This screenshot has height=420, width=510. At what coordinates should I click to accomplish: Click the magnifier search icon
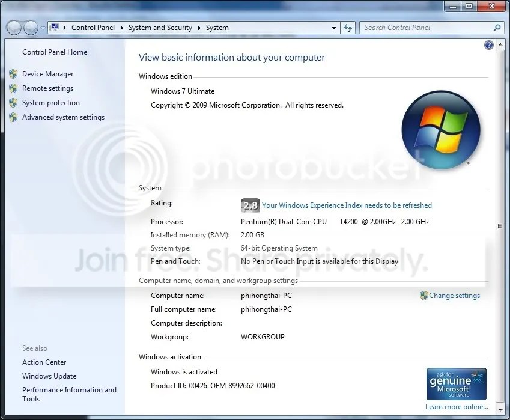[x=497, y=28]
